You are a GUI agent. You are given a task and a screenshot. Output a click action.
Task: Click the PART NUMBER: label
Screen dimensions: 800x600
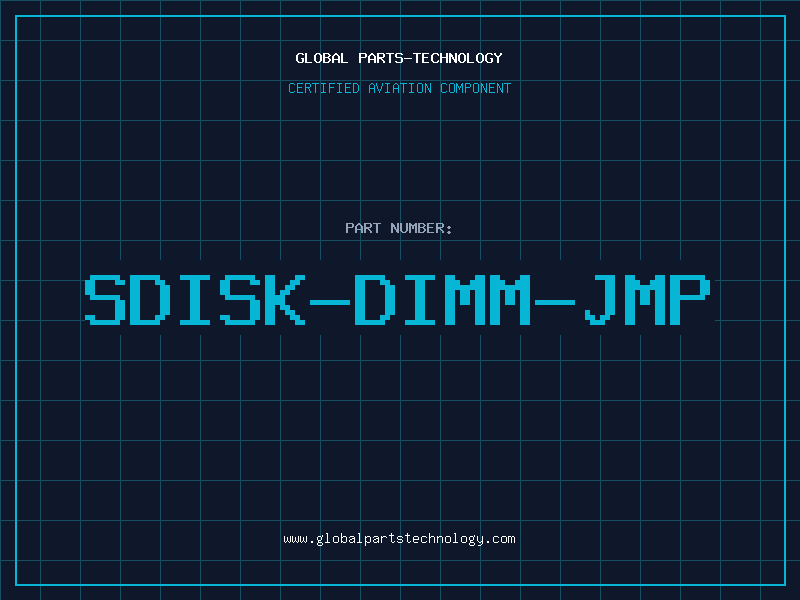[x=398, y=228]
